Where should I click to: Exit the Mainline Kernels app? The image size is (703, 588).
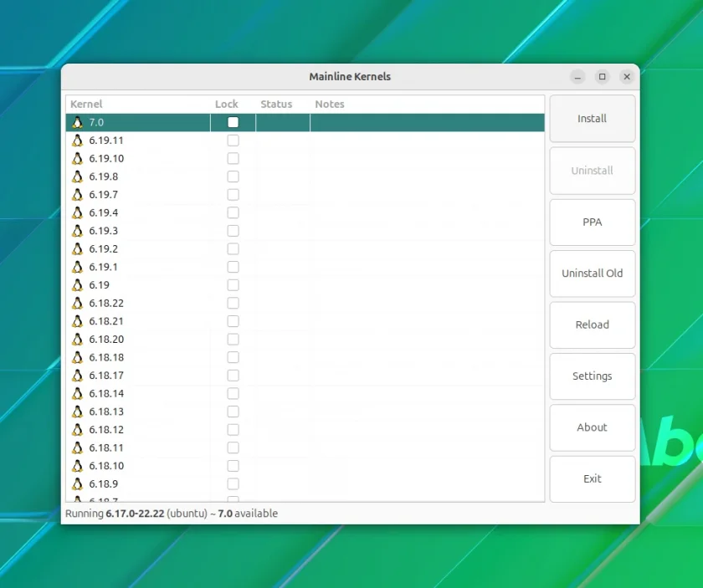593,479
